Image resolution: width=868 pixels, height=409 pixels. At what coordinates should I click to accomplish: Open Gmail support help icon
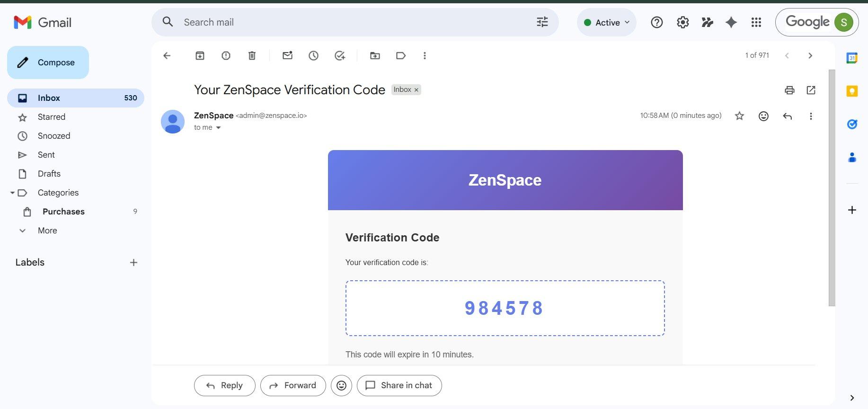click(657, 22)
